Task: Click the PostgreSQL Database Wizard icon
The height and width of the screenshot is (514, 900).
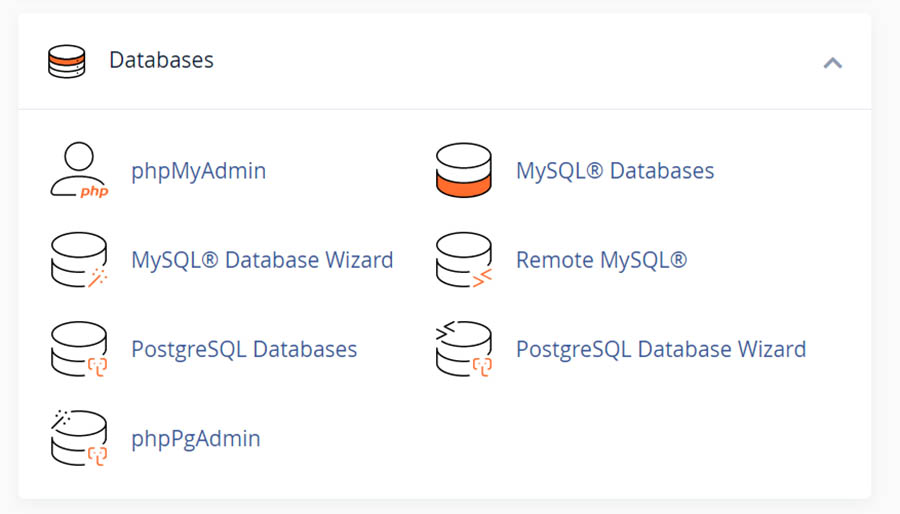Action: pyautogui.click(x=464, y=349)
